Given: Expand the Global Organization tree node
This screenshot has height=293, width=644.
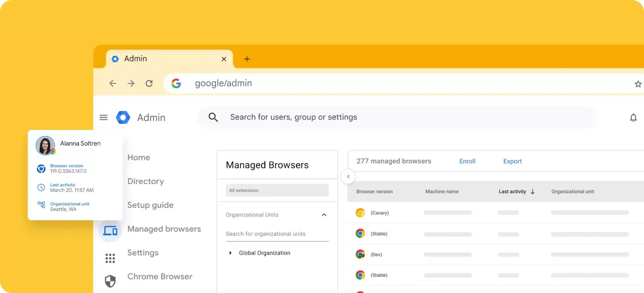Looking at the screenshot, I should [230, 253].
